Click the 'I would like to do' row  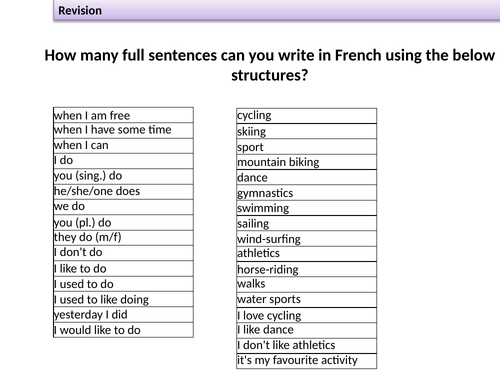pyautogui.click(x=123, y=330)
